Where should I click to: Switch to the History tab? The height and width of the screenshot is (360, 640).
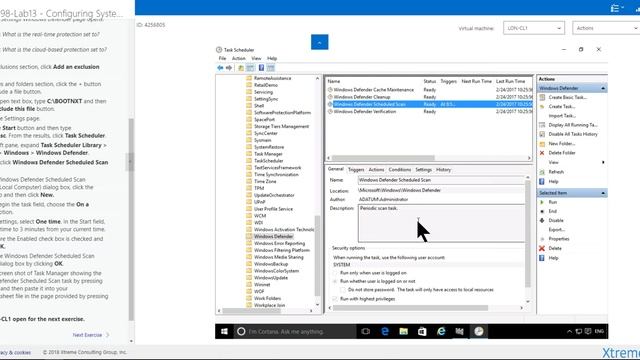tap(443, 169)
